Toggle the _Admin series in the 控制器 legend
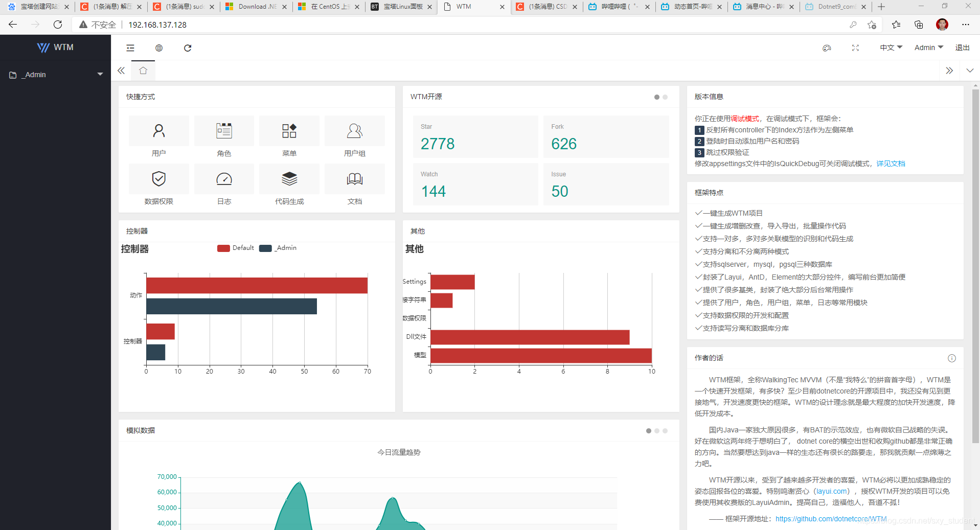 click(x=278, y=248)
